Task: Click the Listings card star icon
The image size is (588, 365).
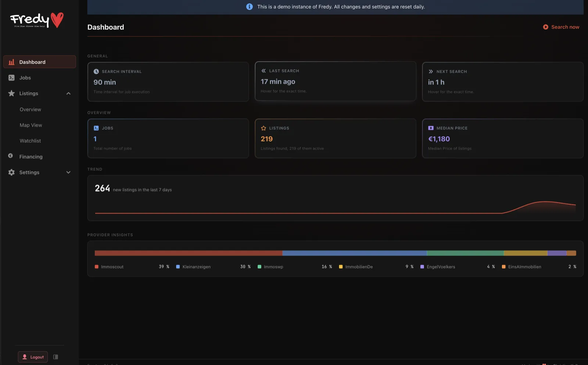Action: pos(263,128)
